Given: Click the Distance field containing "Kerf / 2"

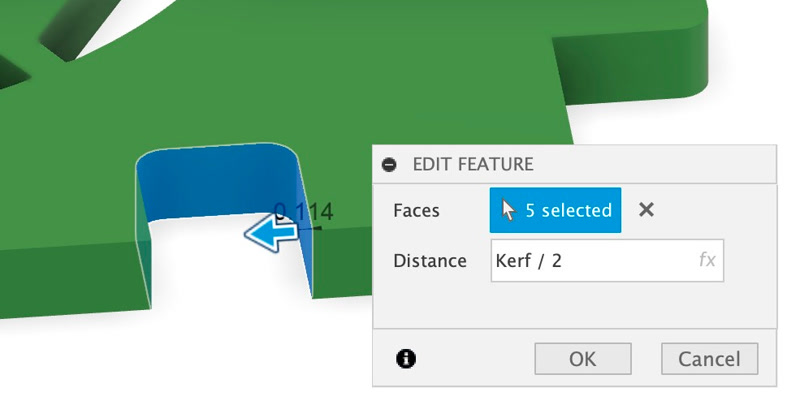Looking at the screenshot, I should 607,260.
